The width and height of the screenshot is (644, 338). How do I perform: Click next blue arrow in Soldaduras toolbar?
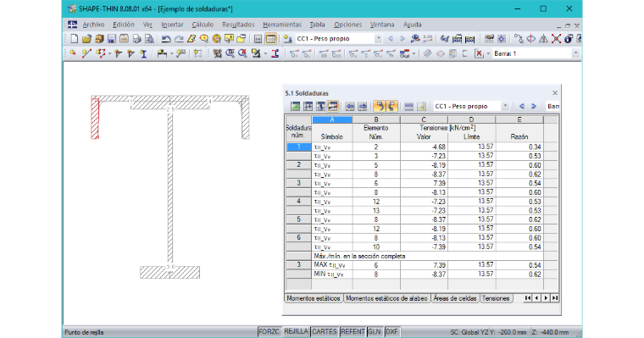click(534, 107)
